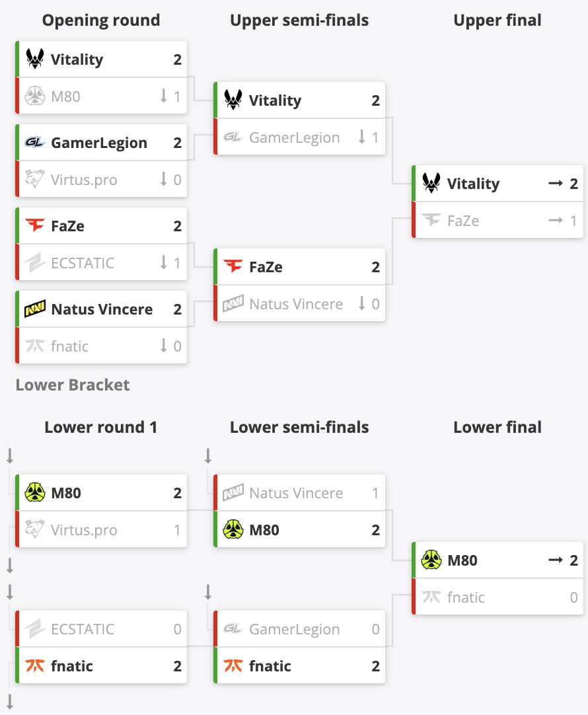Click FaZe's score of 2 in Opening round
Screen dimensions: 588x715
pos(177,226)
